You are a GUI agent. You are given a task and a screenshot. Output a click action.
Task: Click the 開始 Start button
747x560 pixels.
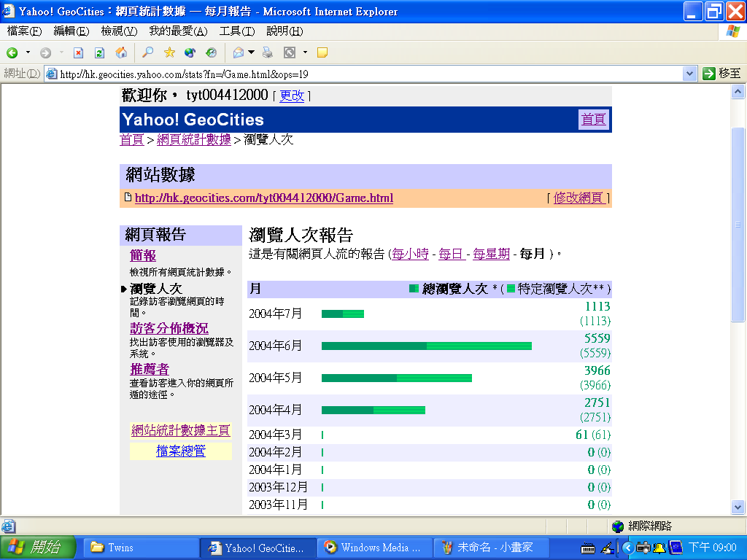tap(38, 548)
